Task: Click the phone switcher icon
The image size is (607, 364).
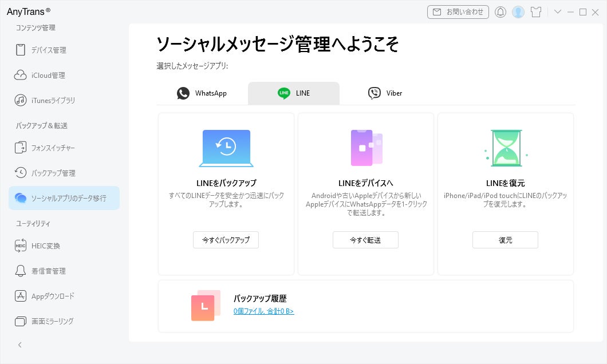Action: click(21, 148)
